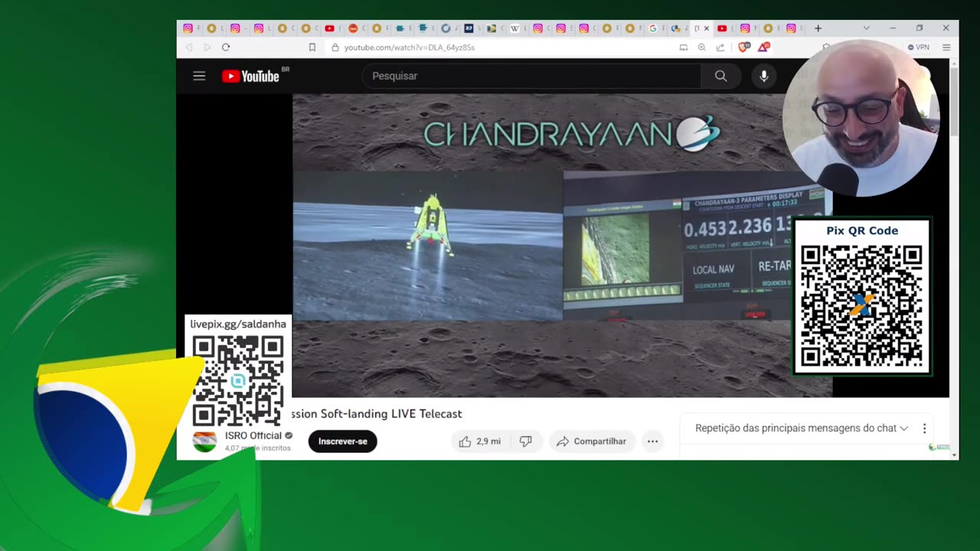Viewport: 980px width, 551px height.
Task: Click the page vertical scrollbar thumb
Action: point(954,102)
